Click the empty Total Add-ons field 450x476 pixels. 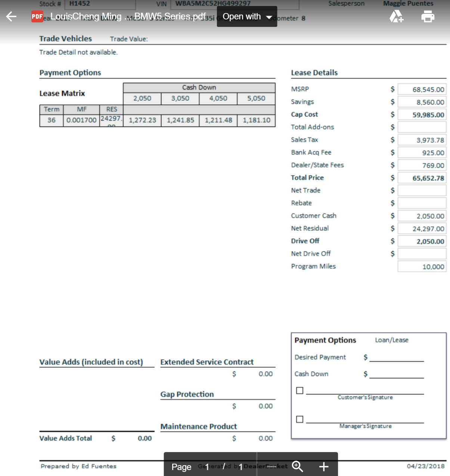[x=422, y=127]
